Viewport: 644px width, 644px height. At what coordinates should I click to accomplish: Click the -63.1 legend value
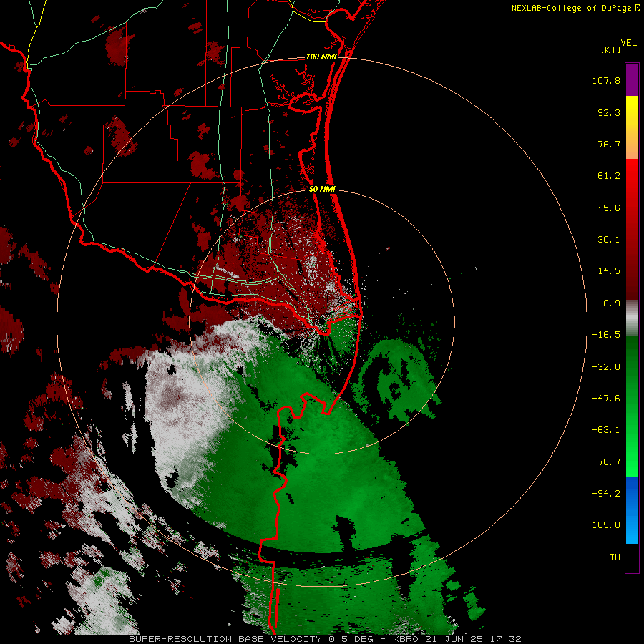click(x=606, y=430)
